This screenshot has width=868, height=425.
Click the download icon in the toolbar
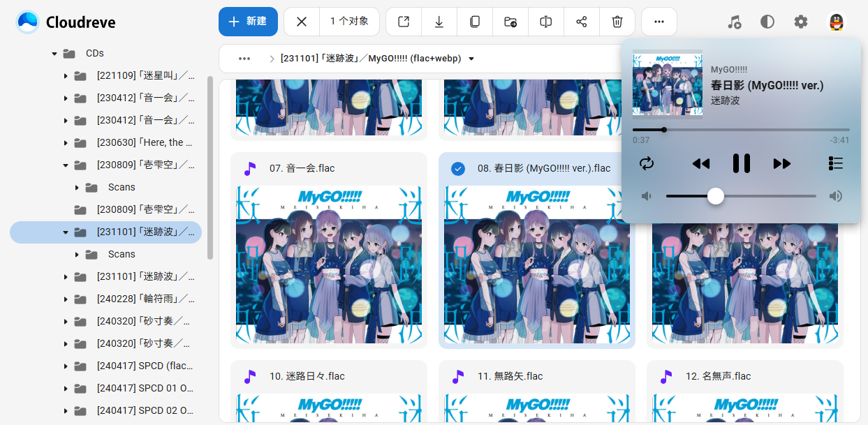[439, 22]
